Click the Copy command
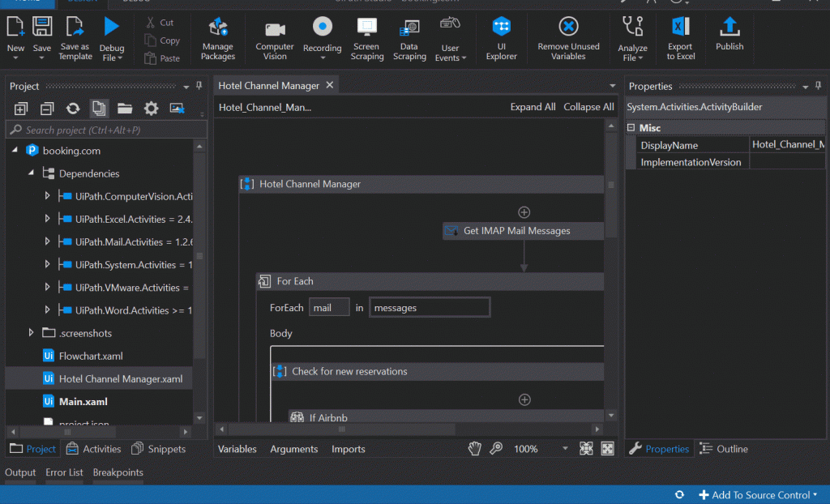Screen dimensions: 830x504 point(162,41)
